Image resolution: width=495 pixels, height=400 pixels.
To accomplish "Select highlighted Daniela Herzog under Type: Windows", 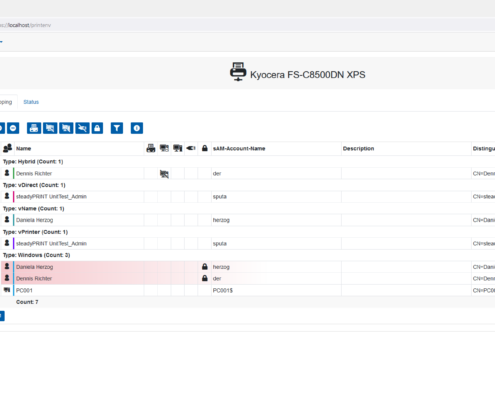I will (x=34, y=267).
